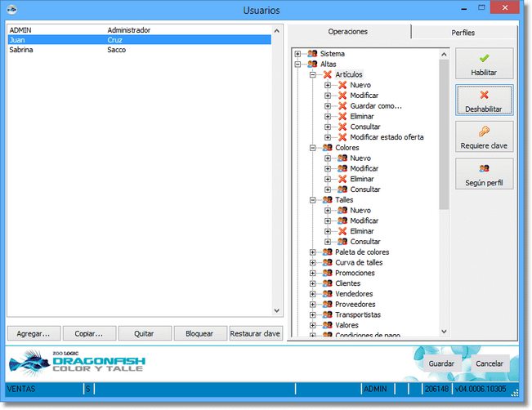Expand the Sistema tree node
Image resolution: width=532 pixels, height=410 pixels.
[298, 54]
